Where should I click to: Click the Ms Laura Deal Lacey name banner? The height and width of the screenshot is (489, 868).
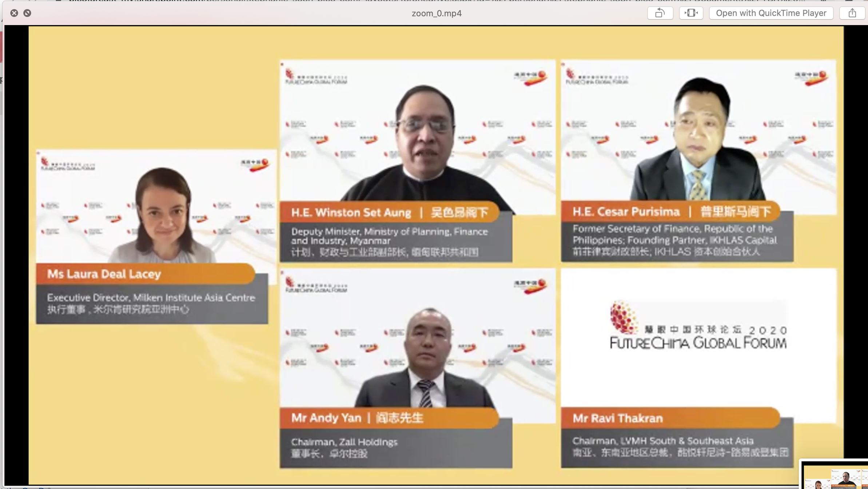pos(145,274)
